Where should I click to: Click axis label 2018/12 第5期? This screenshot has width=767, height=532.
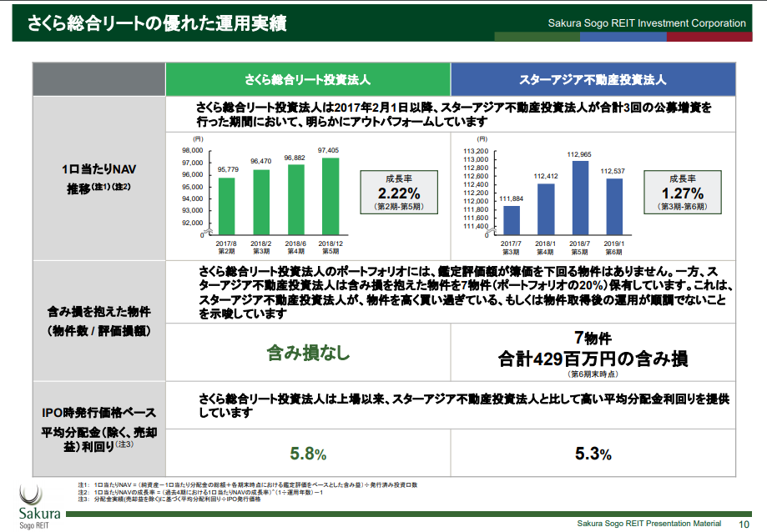click(x=331, y=247)
